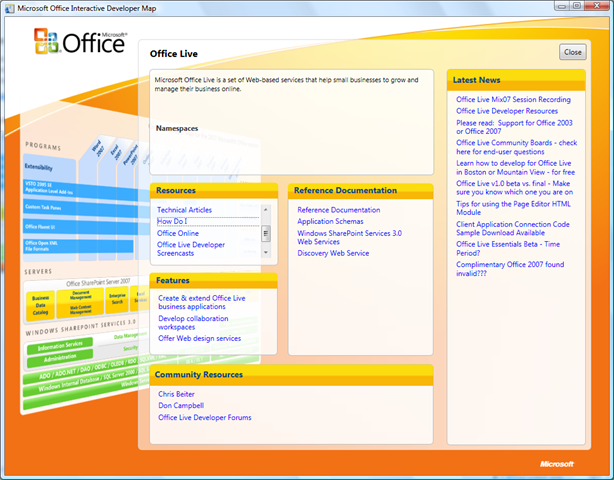The image size is (614, 480).
Task: Open Windows SharePoint Services 3.0 Web Services
Action: [349, 238]
